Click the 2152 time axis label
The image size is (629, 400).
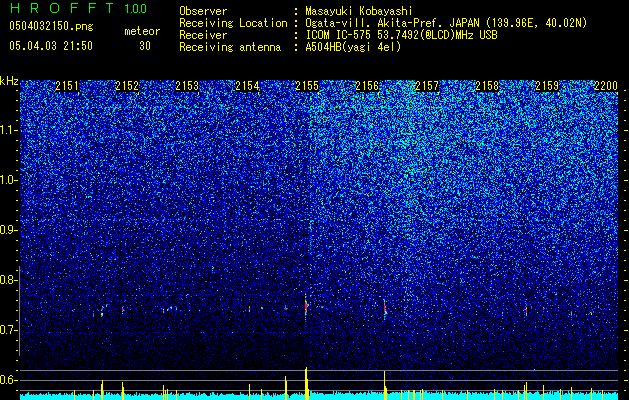pyautogui.click(x=127, y=86)
